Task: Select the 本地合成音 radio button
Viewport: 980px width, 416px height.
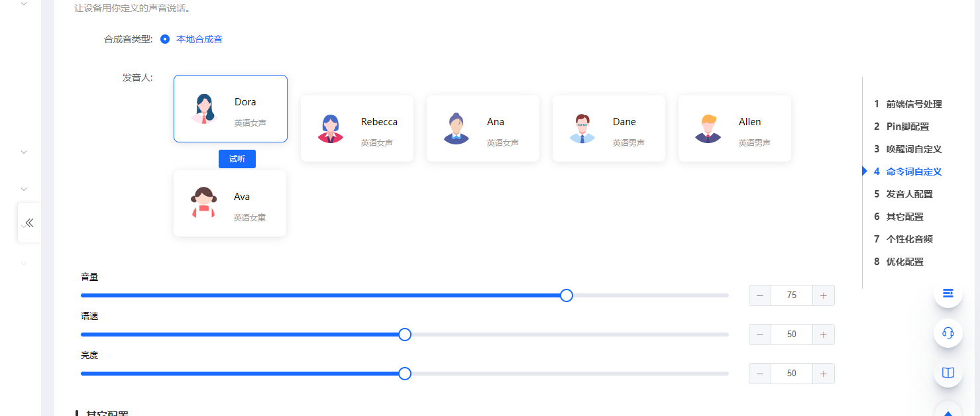Action: (165, 39)
